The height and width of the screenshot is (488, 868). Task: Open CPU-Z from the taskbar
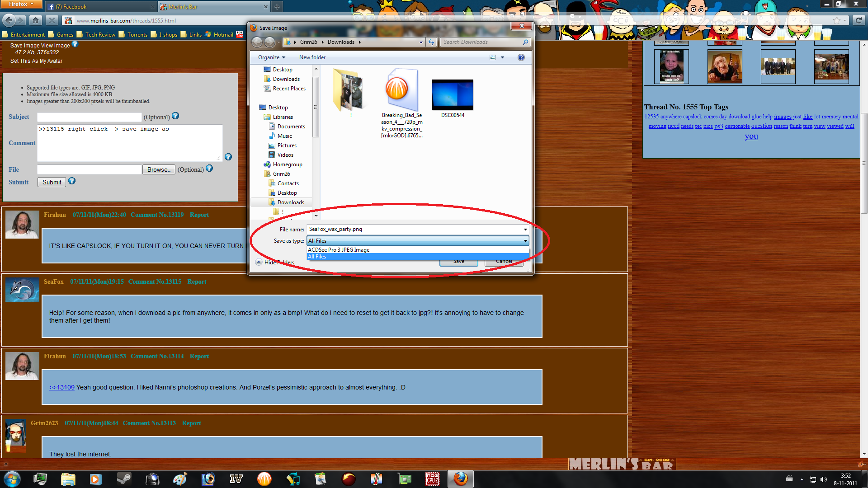(433, 479)
